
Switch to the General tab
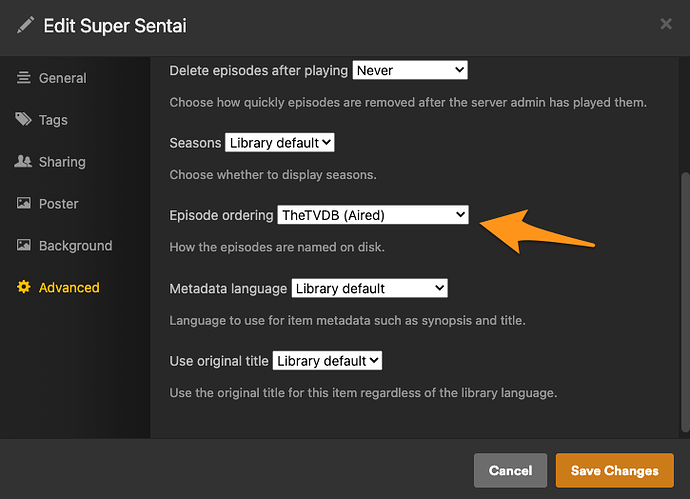[62, 78]
